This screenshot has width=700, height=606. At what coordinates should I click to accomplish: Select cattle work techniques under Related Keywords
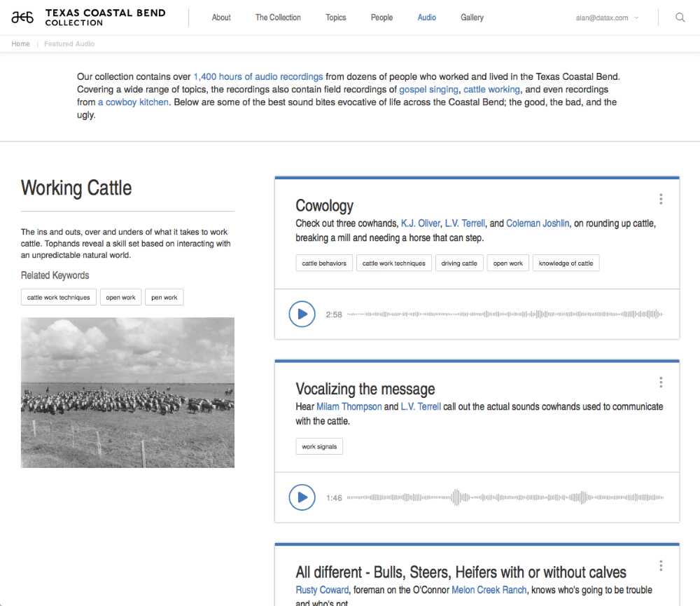[59, 297]
